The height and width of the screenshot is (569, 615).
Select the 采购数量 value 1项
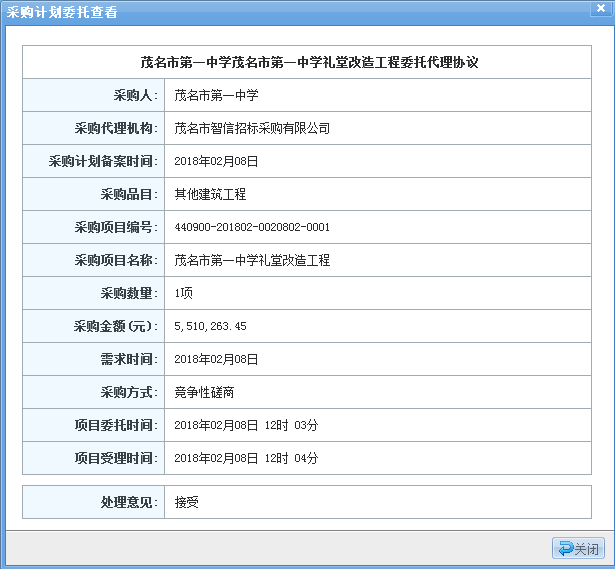184,293
